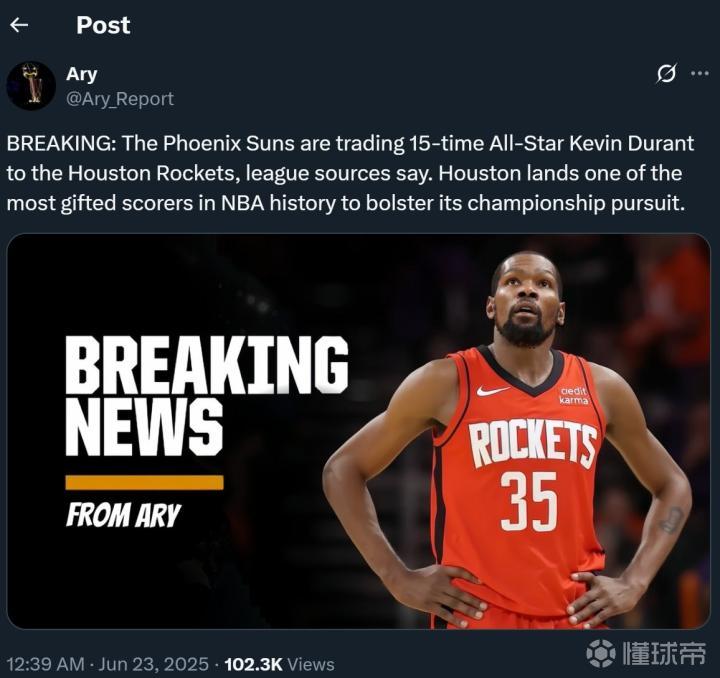This screenshot has width=720, height=678.
Task: Click the BREAKING NEWS headline graphic
Action: coord(207,395)
